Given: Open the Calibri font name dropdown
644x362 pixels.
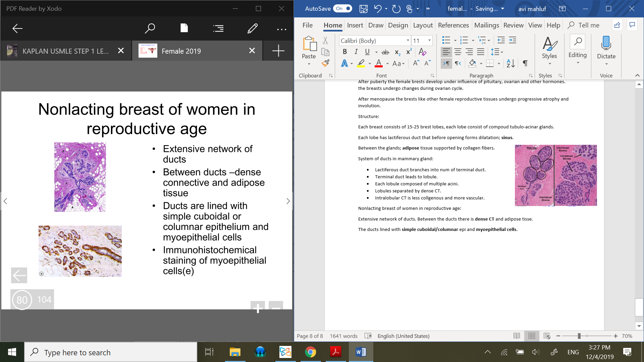Looking at the screenshot, I should [x=408, y=41].
